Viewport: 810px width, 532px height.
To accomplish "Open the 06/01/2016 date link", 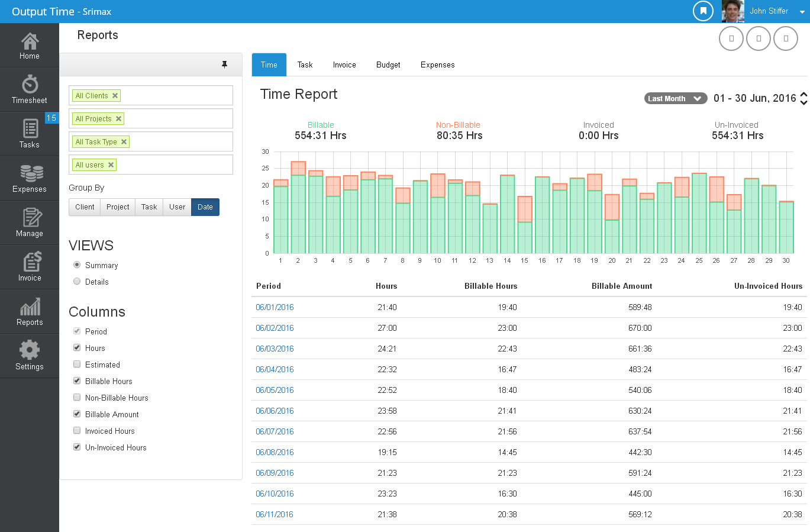I will [275, 307].
